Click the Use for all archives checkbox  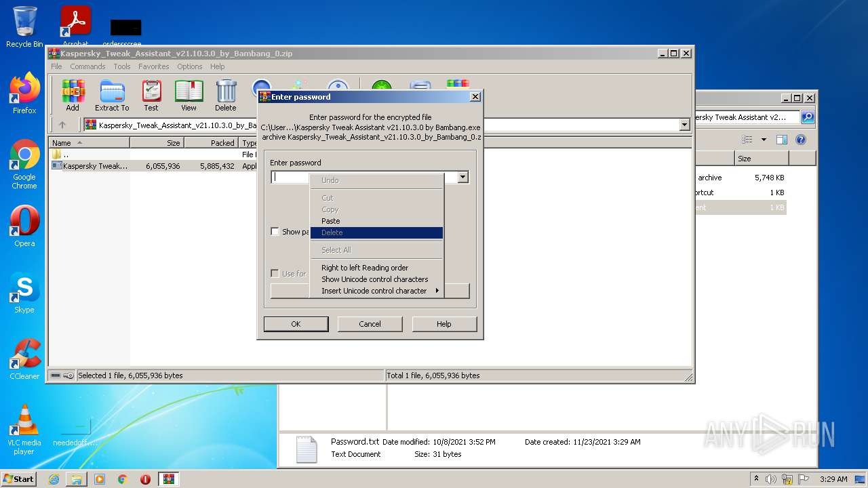pos(275,274)
